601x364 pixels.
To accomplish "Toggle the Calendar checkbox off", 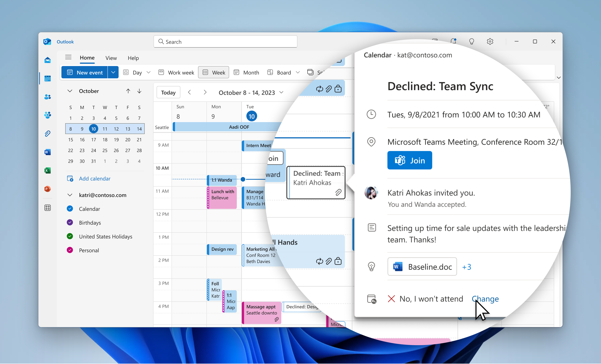I will click(x=70, y=209).
